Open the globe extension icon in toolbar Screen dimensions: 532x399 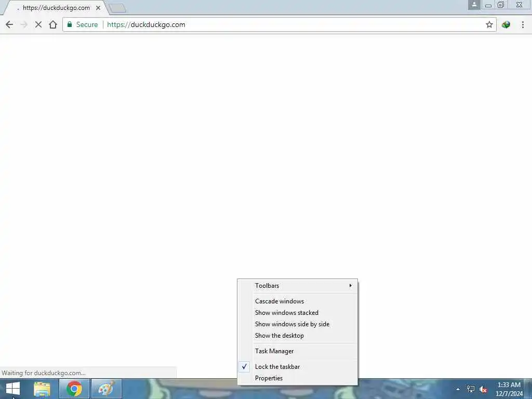pyautogui.click(x=506, y=24)
